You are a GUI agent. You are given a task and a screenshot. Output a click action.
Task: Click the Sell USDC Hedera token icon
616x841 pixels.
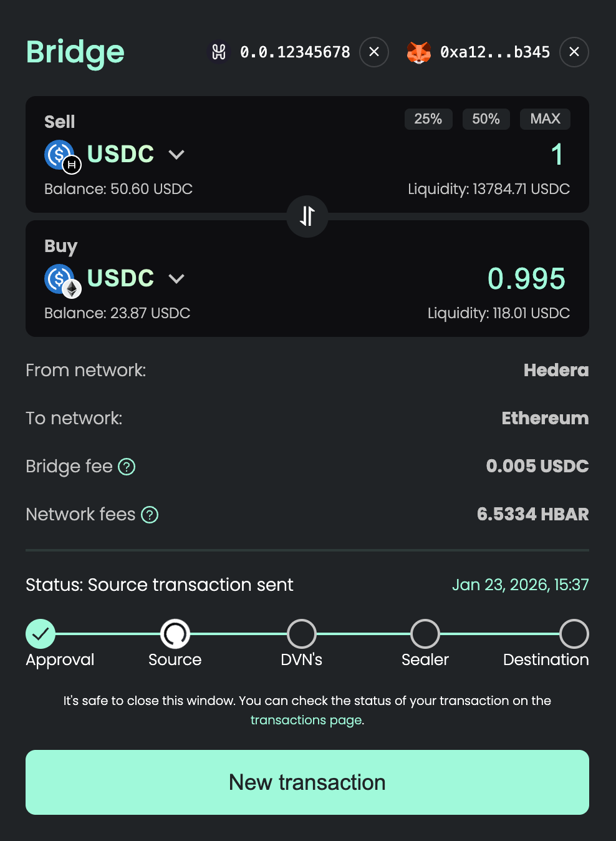(x=60, y=155)
